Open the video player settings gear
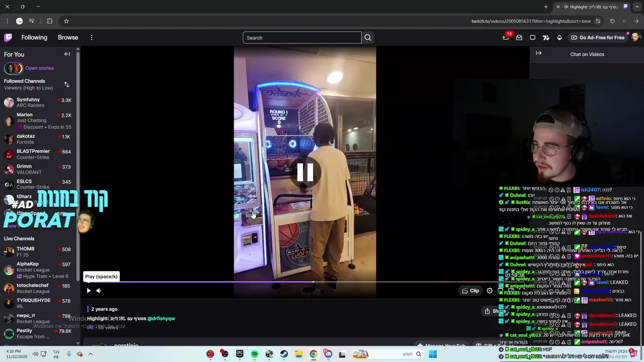644x362 pixels. pyautogui.click(x=490, y=291)
